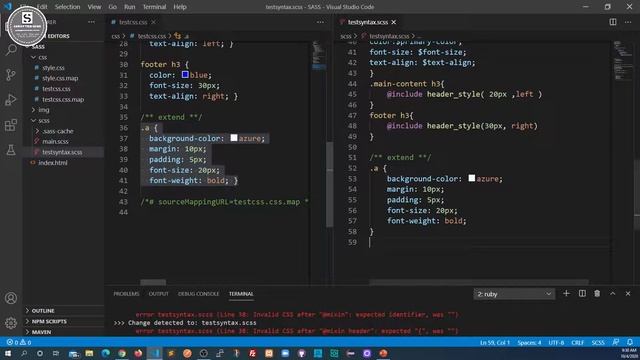Open Windows Start menu
This screenshot has width=640, height=360.
tap(8, 353)
